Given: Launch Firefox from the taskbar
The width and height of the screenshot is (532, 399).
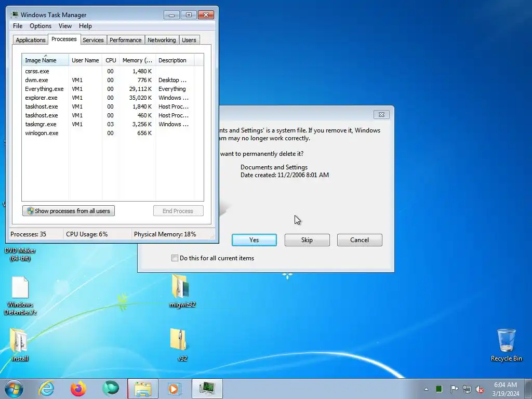Looking at the screenshot, I should pyautogui.click(x=78, y=389).
